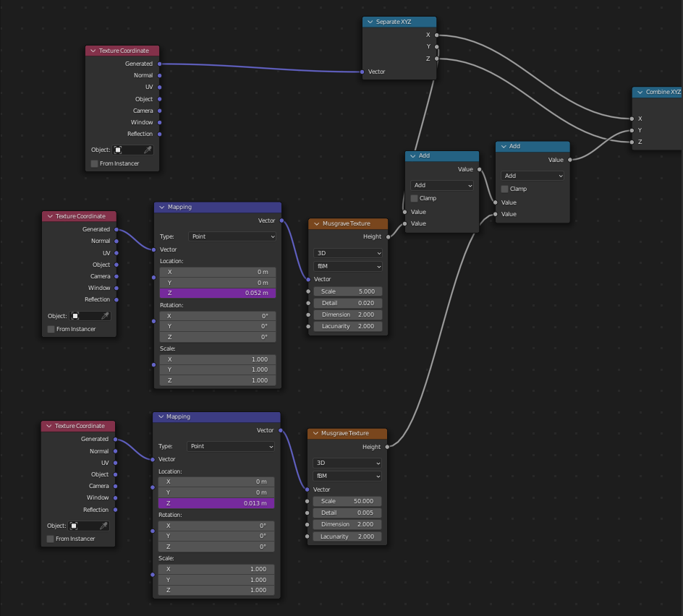The width and height of the screenshot is (683, 616).
Task: Open the Add operation dropdown beside Combine XYZ
Action: coord(533,176)
